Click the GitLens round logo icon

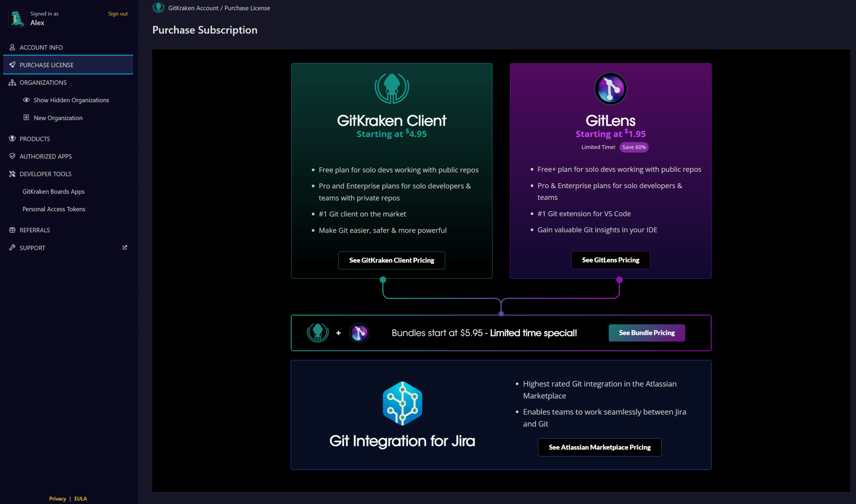[x=610, y=89]
